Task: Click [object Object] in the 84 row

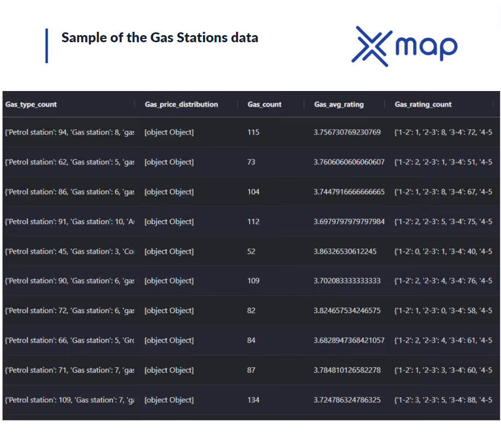Action: [169, 340]
